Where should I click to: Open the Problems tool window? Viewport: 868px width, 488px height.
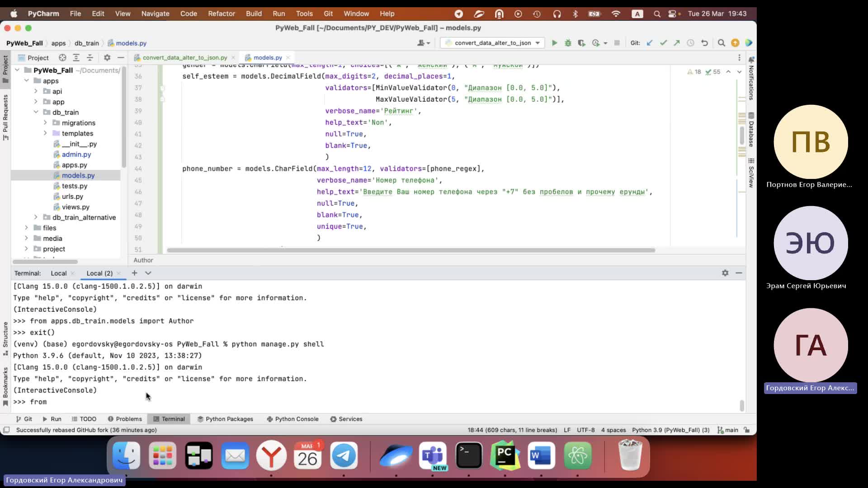coord(125,419)
